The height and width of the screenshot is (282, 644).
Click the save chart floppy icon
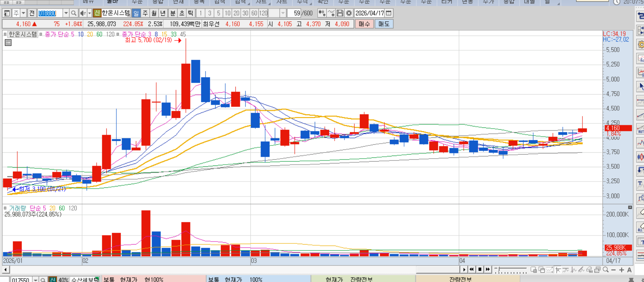340,13
